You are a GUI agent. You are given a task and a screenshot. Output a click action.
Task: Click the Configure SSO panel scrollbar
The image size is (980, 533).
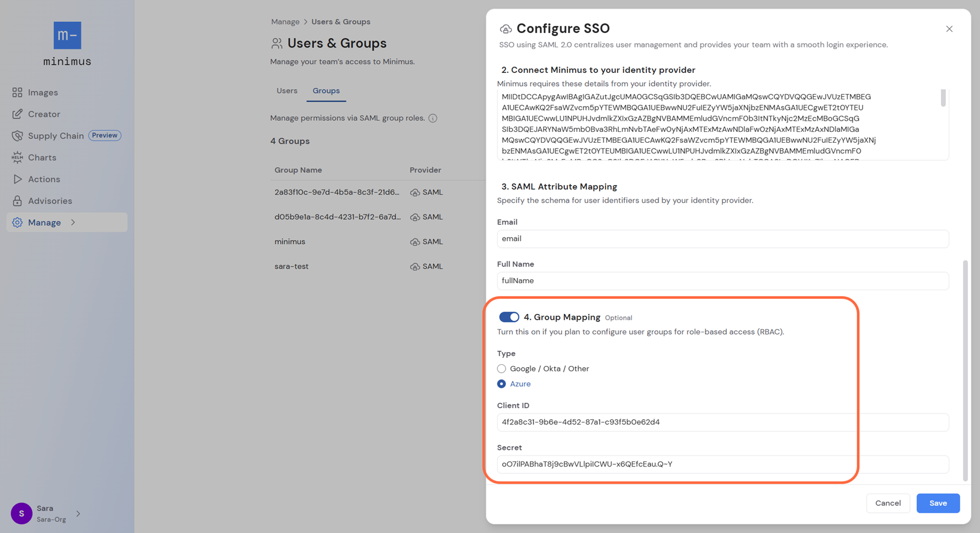965,370
